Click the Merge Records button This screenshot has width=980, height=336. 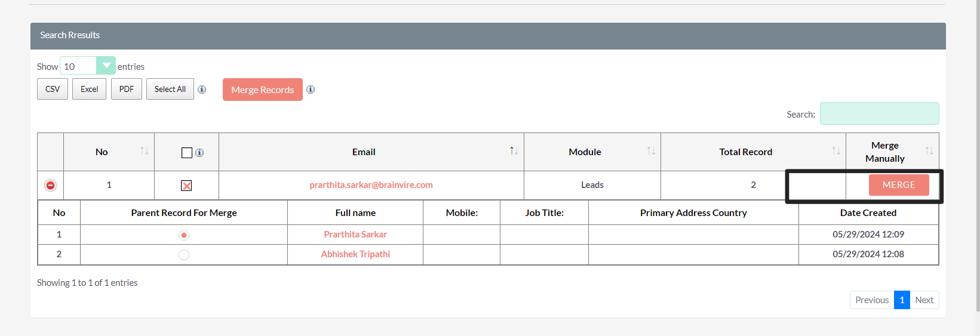[263, 90]
